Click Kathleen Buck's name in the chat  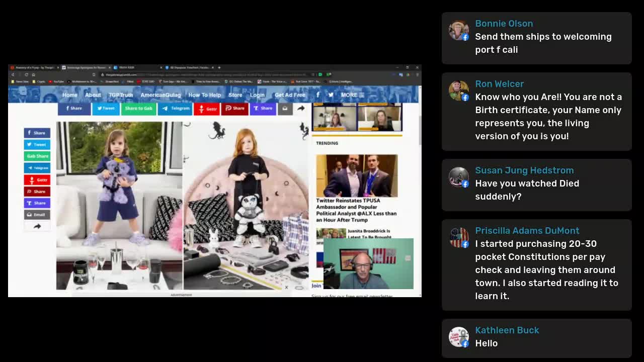(507, 330)
